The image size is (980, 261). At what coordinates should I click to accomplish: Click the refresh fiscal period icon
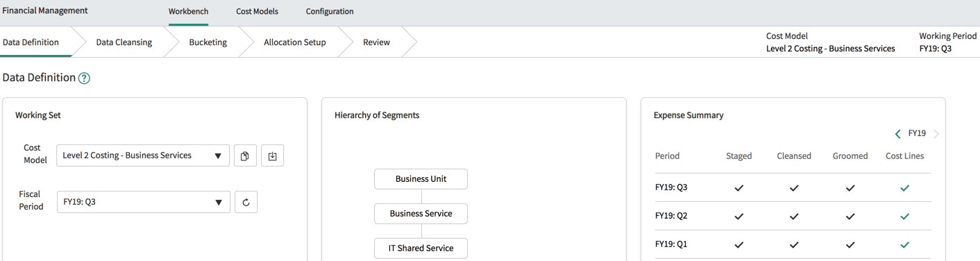coord(246,202)
